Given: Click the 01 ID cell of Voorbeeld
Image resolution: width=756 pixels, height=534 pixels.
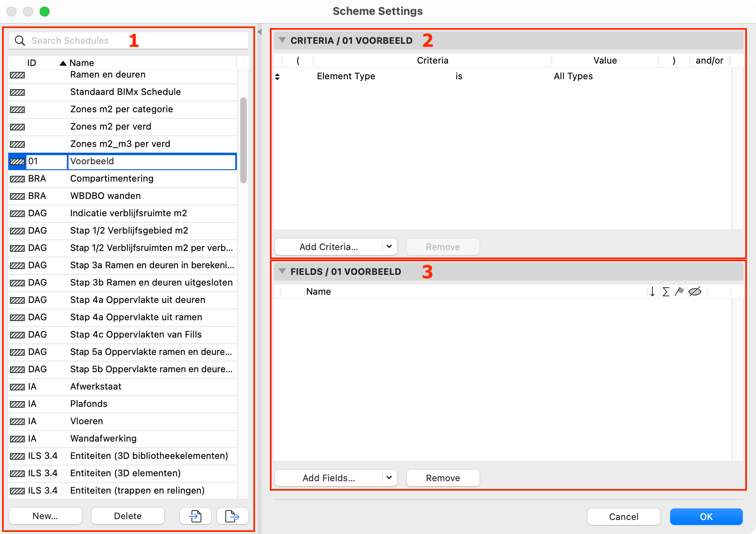Looking at the screenshot, I should click(x=46, y=161).
